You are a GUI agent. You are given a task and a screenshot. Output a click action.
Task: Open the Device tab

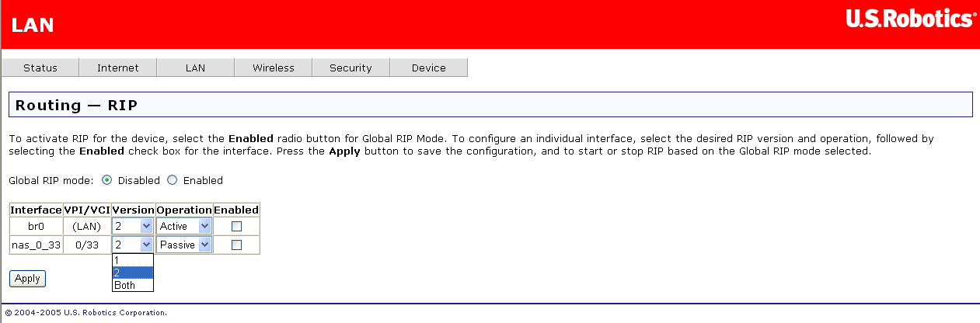[x=429, y=68]
